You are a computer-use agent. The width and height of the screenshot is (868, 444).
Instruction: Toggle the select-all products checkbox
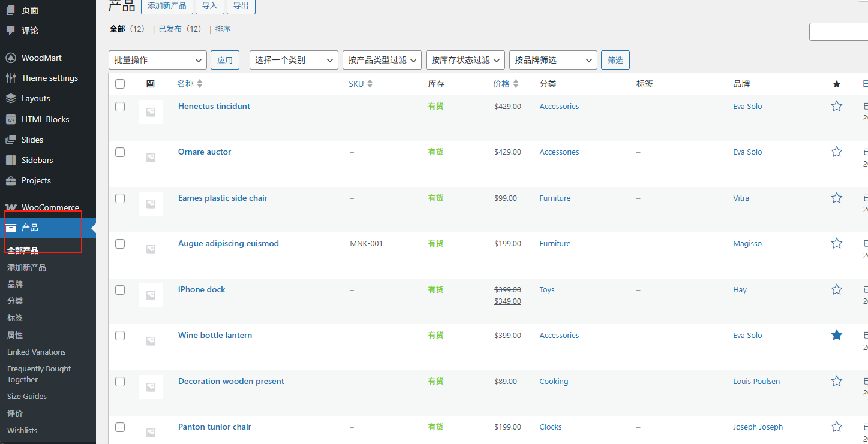[x=120, y=84]
